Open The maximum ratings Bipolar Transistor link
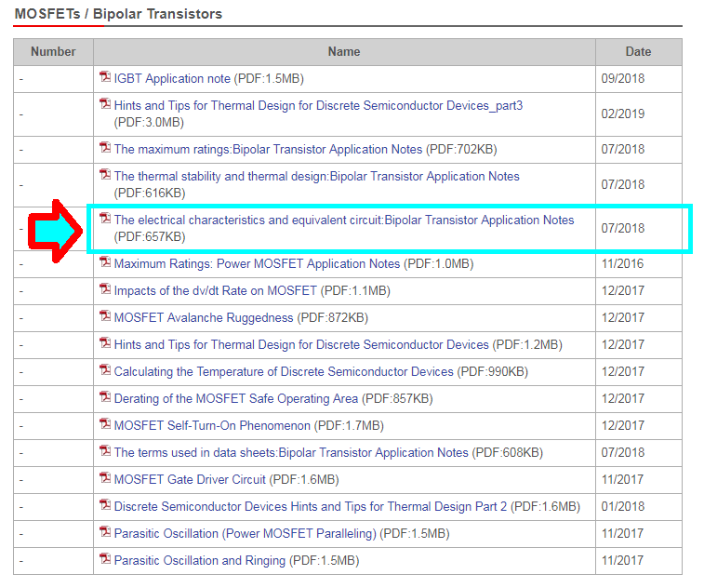 pos(268,149)
